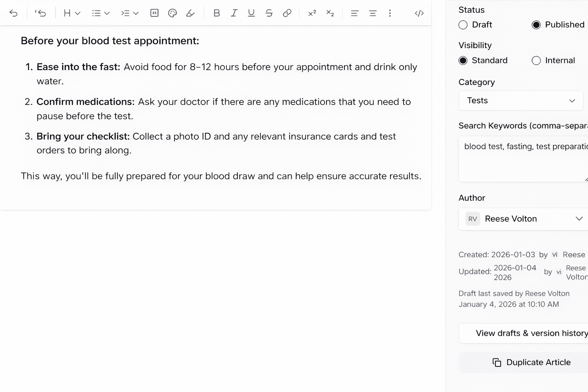The width and height of the screenshot is (588, 392).
Task: Align text center icon
Action: click(x=372, y=13)
